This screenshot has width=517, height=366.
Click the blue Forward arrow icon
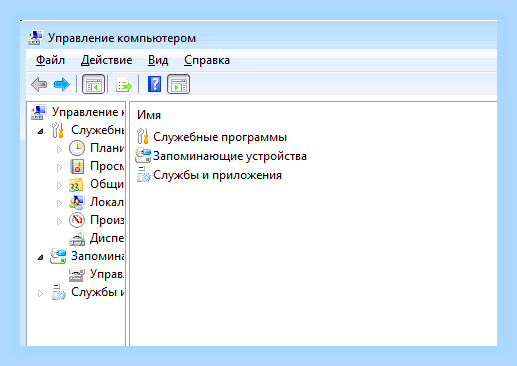tap(62, 84)
